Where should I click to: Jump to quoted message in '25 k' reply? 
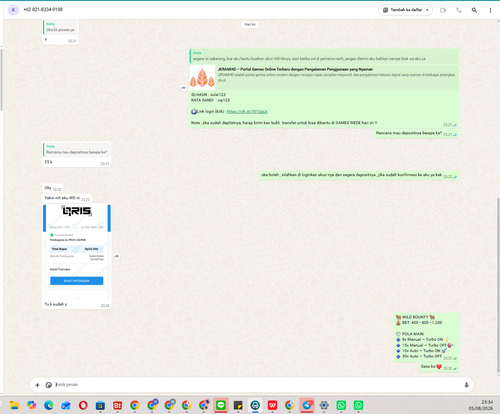(77, 149)
